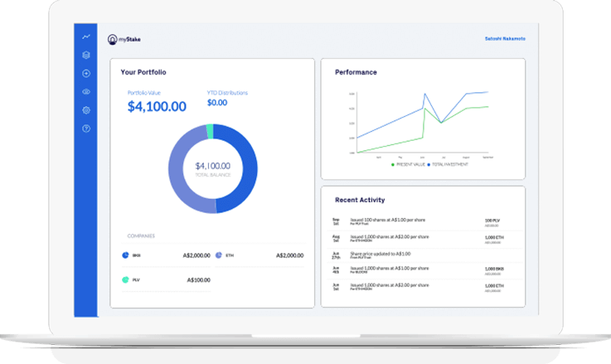Click the PLV company green icon
The height and width of the screenshot is (364, 611).
(125, 280)
